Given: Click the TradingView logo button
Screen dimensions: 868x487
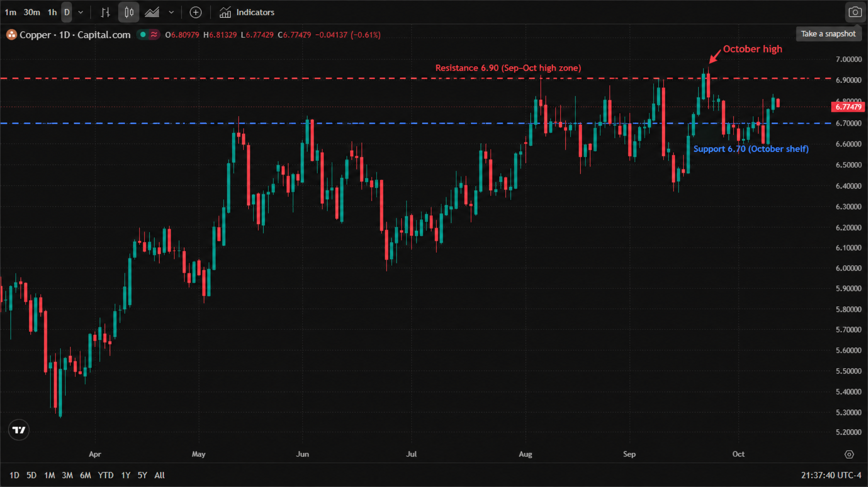Looking at the screenshot, I should (x=19, y=430).
